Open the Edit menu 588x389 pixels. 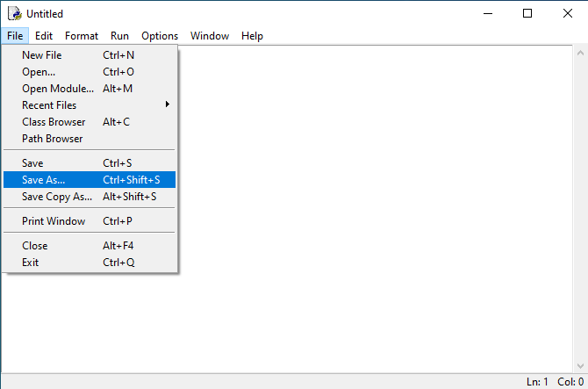click(x=44, y=36)
